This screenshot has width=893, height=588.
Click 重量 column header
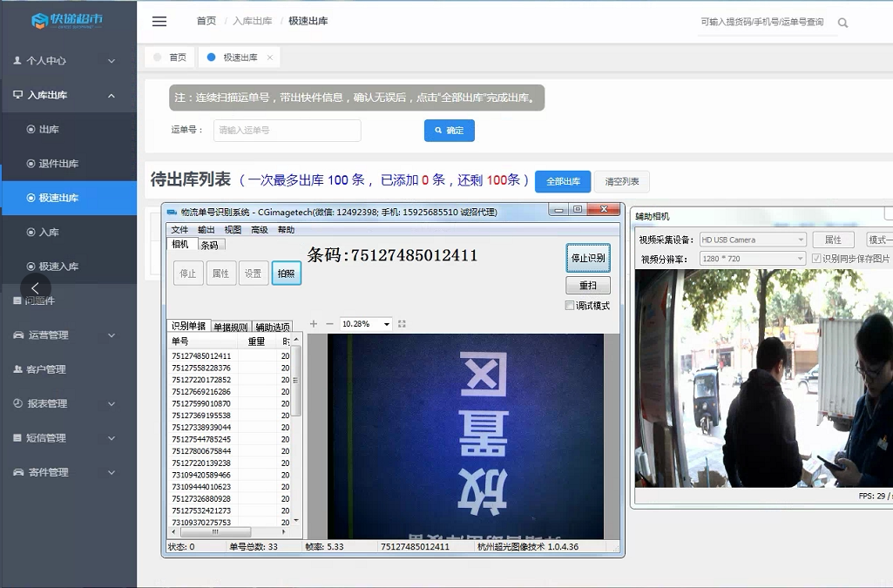pyautogui.click(x=257, y=341)
